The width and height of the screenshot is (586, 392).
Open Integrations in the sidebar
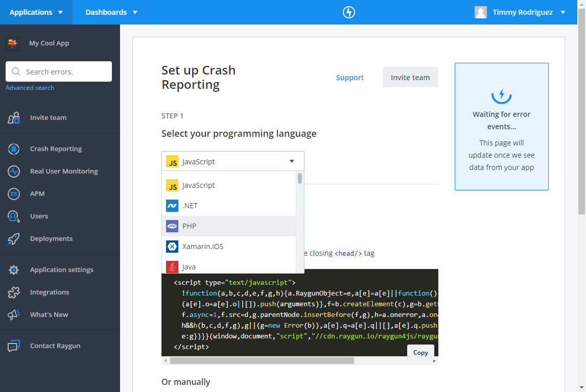tap(60, 292)
